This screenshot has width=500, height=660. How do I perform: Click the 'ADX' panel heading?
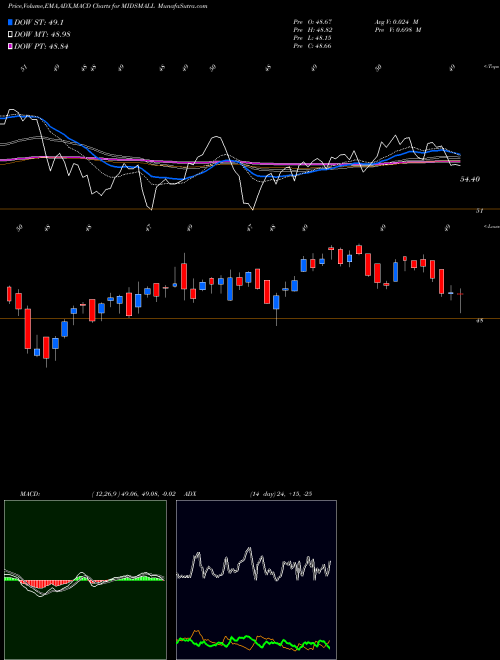(x=190, y=494)
